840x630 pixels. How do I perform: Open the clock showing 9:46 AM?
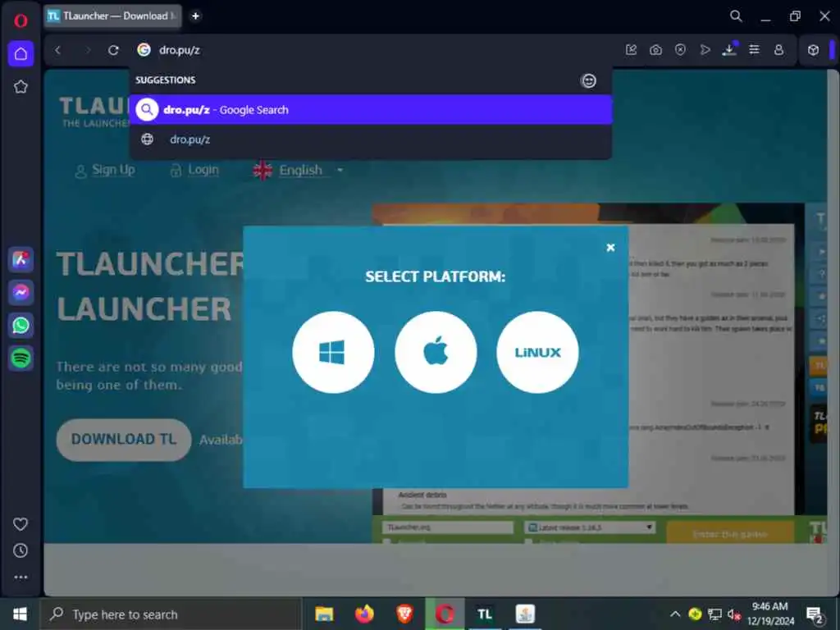(x=770, y=614)
